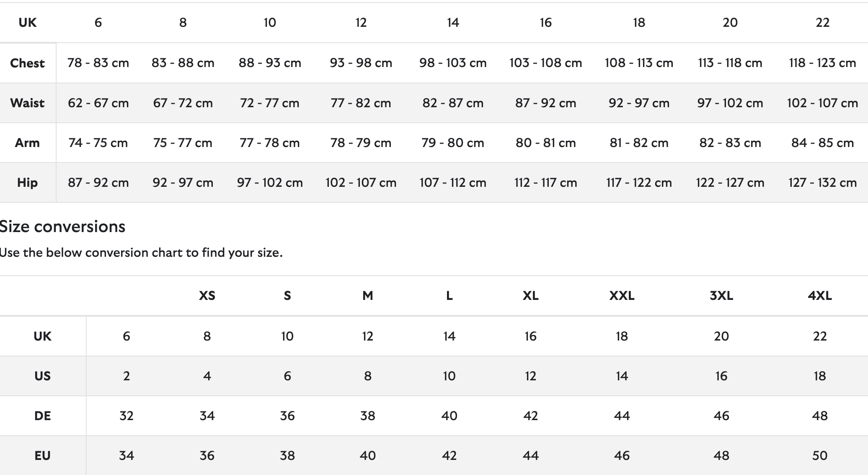The height and width of the screenshot is (475, 868).
Task: Click the Chest row header
Action: point(27,63)
